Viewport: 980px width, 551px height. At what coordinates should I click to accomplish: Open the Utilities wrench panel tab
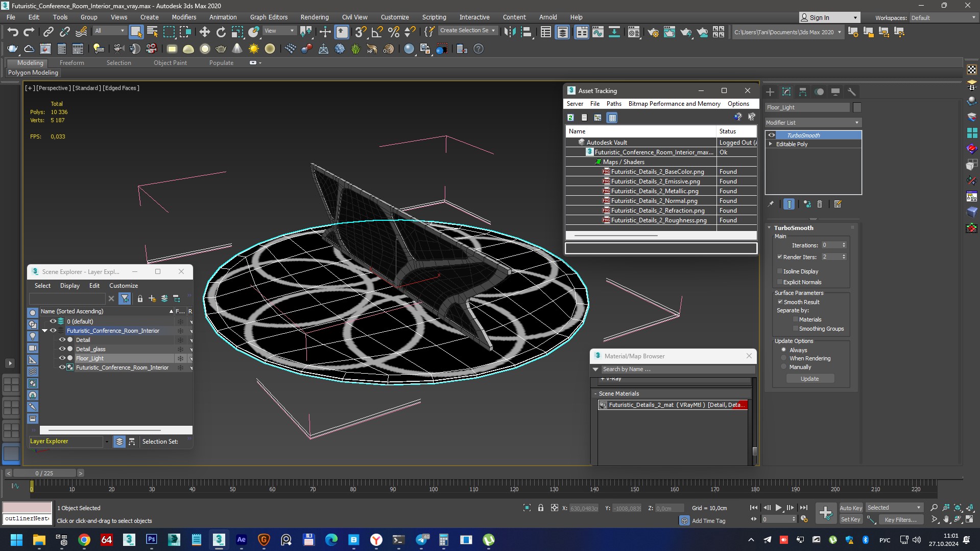(852, 92)
